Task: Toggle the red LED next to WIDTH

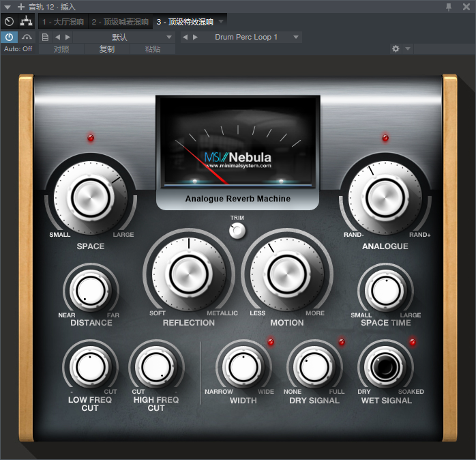Action: (x=271, y=342)
